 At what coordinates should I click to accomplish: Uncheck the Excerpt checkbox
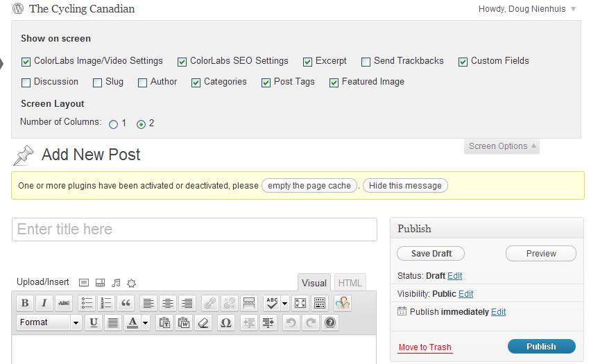pyautogui.click(x=307, y=62)
